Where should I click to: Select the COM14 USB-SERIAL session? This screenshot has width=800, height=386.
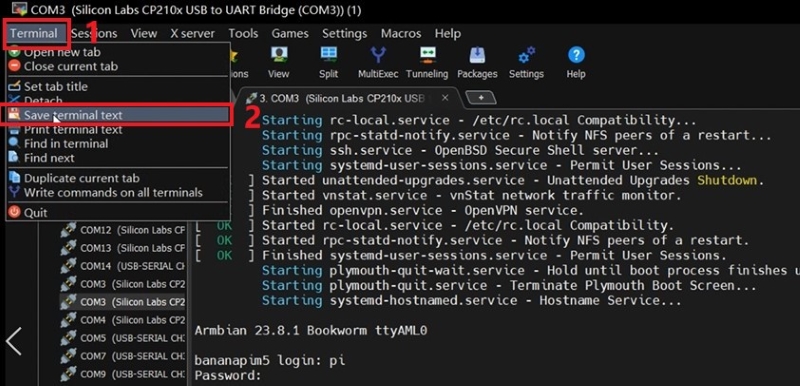(122, 266)
